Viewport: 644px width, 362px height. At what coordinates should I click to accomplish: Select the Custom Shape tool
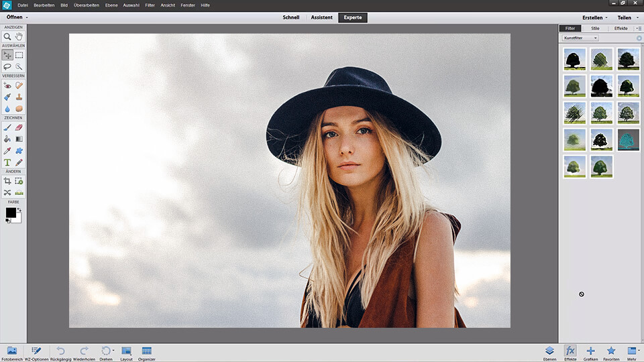pyautogui.click(x=19, y=151)
